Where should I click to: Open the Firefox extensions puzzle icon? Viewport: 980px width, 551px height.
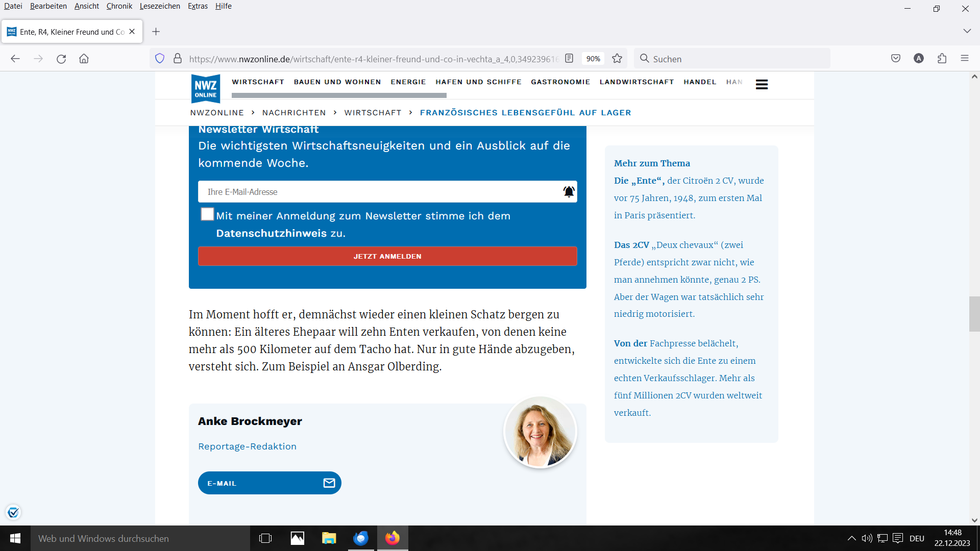(942, 59)
